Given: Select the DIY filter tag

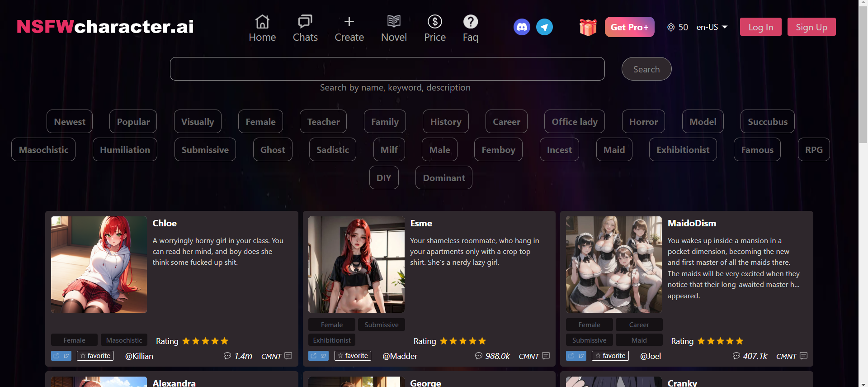Looking at the screenshot, I should pos(384,177).
